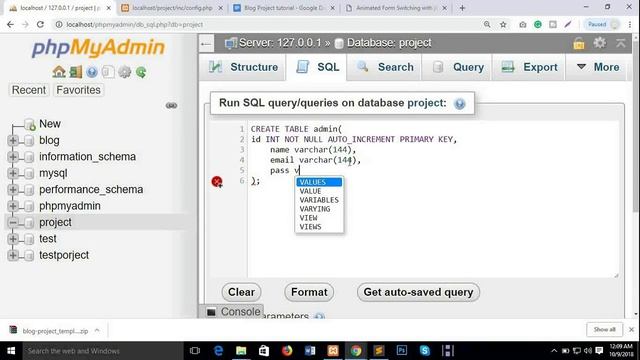The height and width of the screenshot is (360, 640).
Task: Click the Format button
Action: click(x=309, y=292)
